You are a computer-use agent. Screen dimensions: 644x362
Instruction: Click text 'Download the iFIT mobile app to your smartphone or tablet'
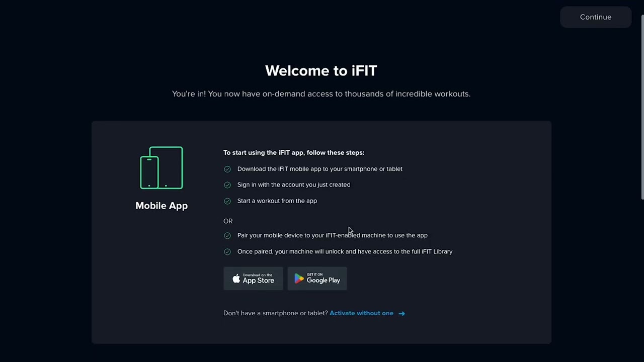(320, 169)
